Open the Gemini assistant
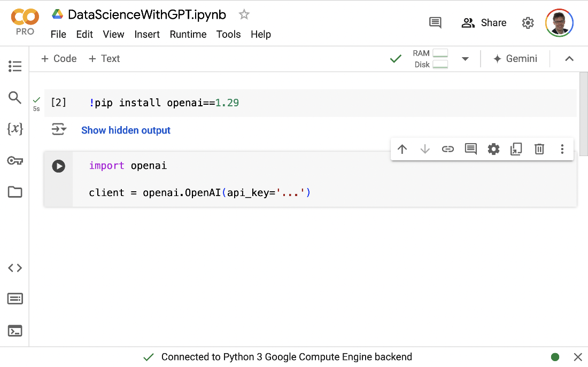The image size is (588, 367). [x=515, y=59]
